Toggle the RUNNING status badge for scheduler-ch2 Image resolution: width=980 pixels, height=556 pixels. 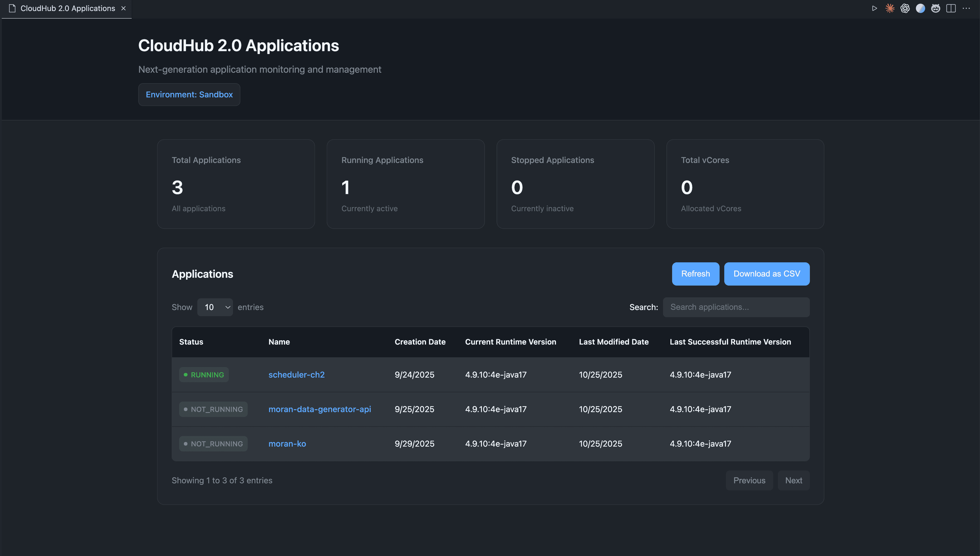(x=204, y=375)
